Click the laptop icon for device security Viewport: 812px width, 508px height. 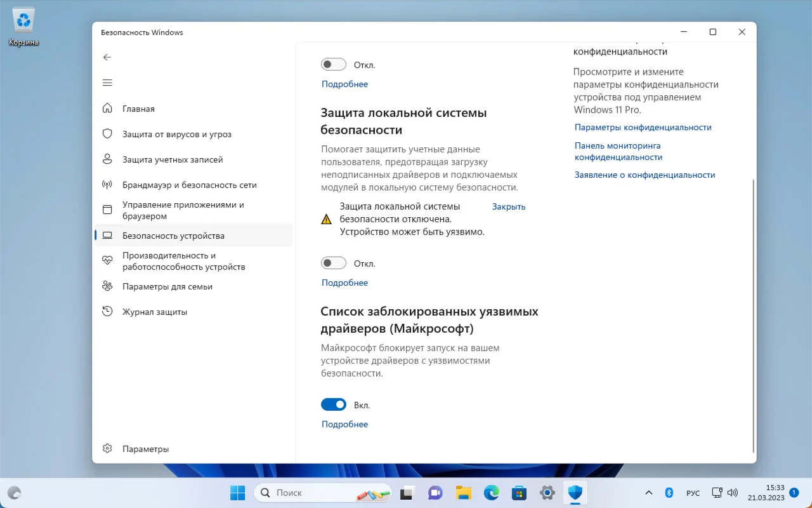(107, 236)
